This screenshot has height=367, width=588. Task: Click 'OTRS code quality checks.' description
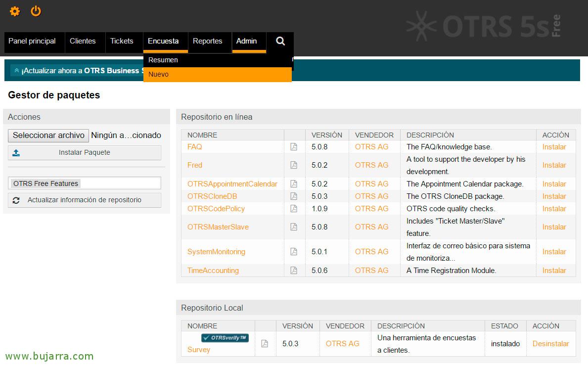pos(451,208)
